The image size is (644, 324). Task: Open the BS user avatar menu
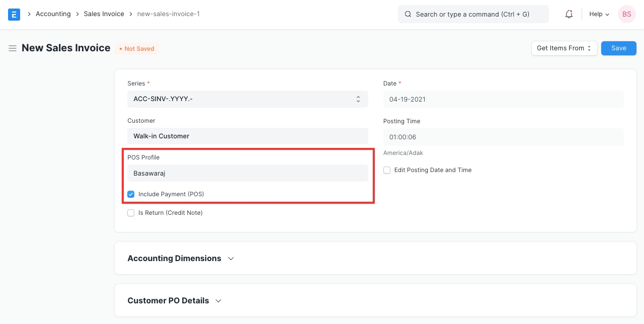(x=626, y=14)
